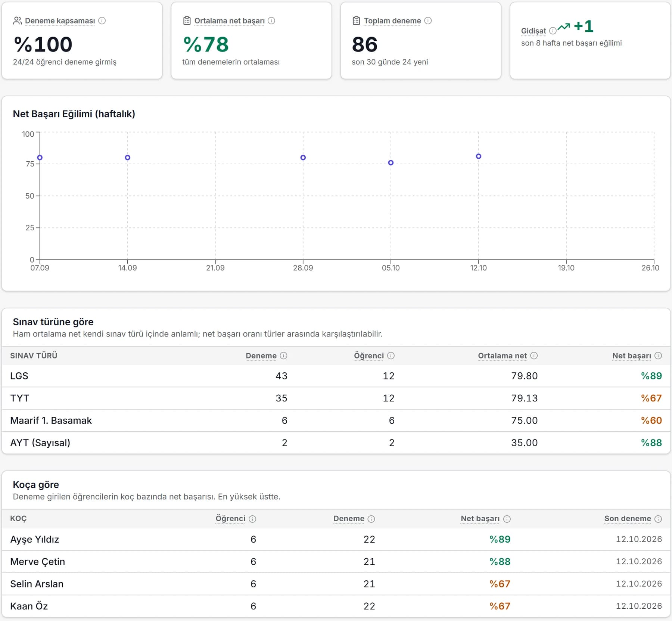
Task: Click the green upward trend arrow icon
Action: click(x=564, y=27)
